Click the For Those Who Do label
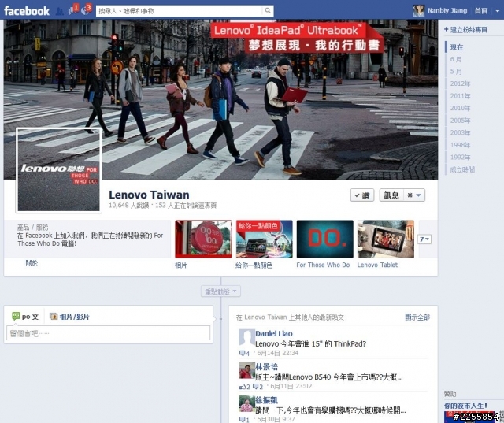The image size is (504, 423). 323,265
